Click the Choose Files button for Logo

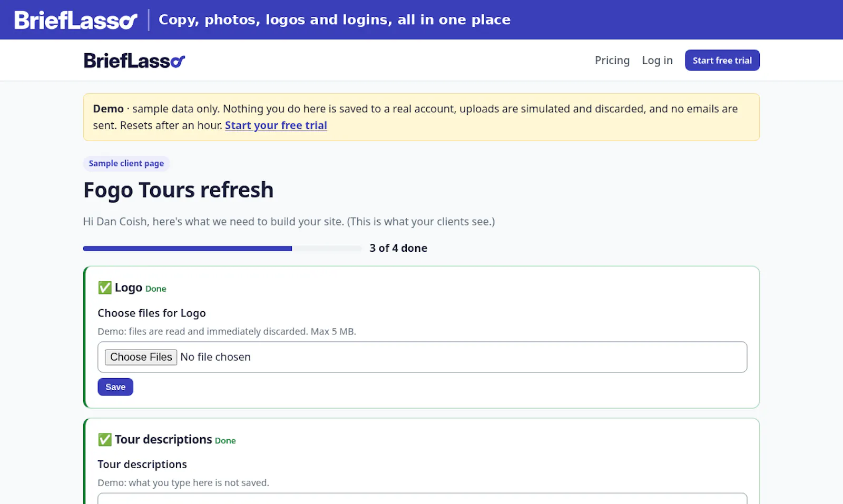pos(141,357)
